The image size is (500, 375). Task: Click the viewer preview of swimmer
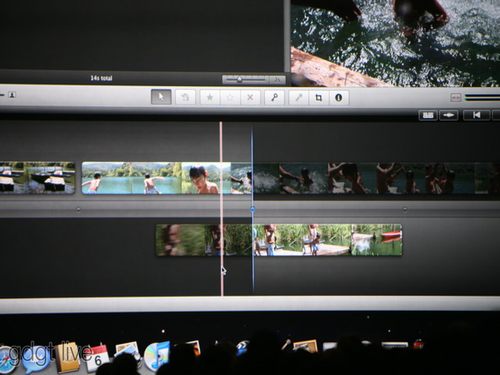[395, 43]
